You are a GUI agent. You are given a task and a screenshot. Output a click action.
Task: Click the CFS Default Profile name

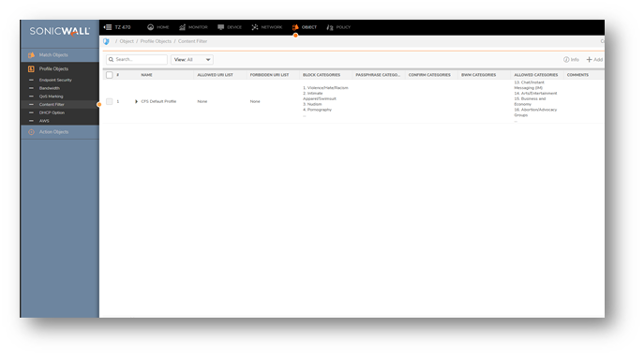pos(158,101)
